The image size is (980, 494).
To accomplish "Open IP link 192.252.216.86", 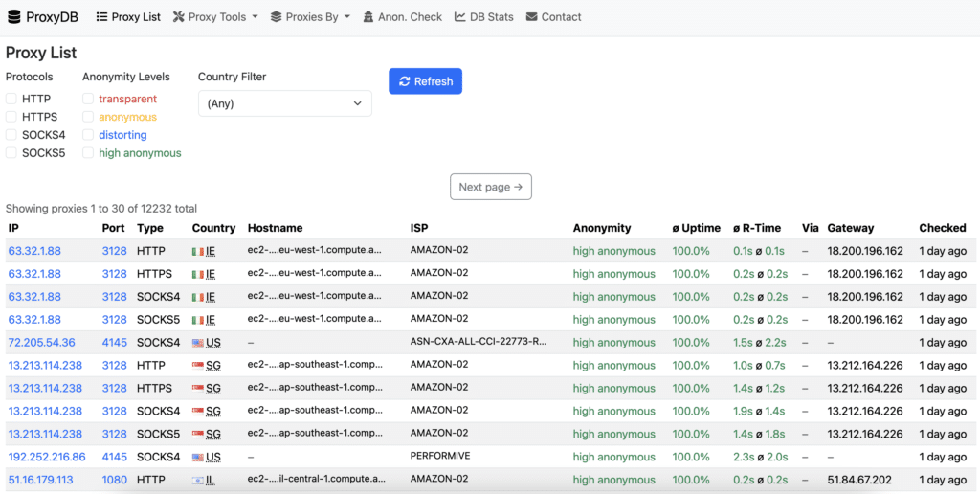I will 47,457.
